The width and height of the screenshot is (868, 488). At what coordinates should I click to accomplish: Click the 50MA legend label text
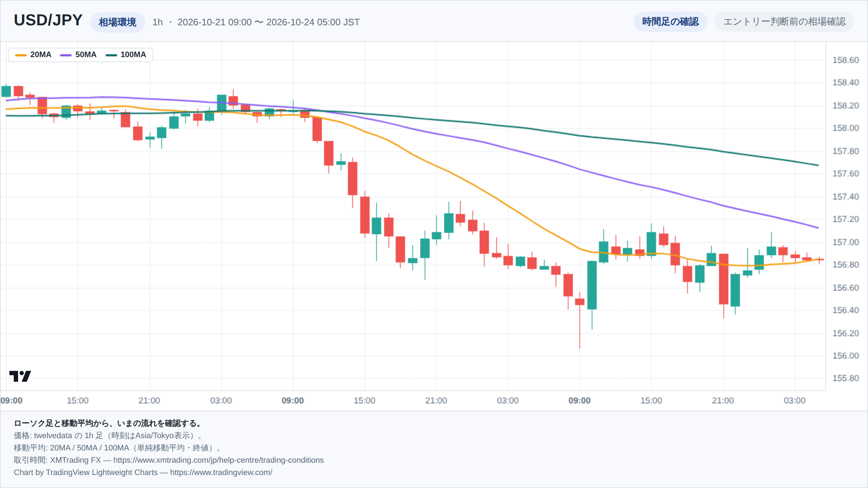click(x=86, y=55)
